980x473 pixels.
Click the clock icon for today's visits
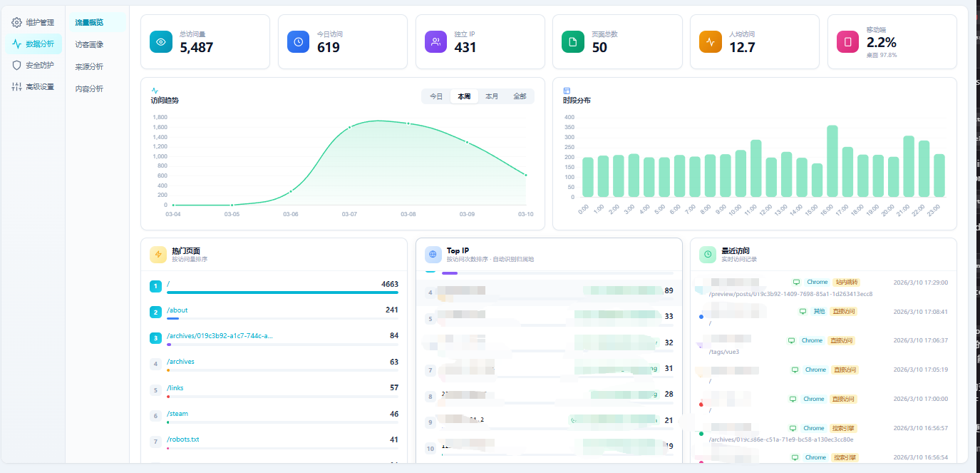(299, 42)
